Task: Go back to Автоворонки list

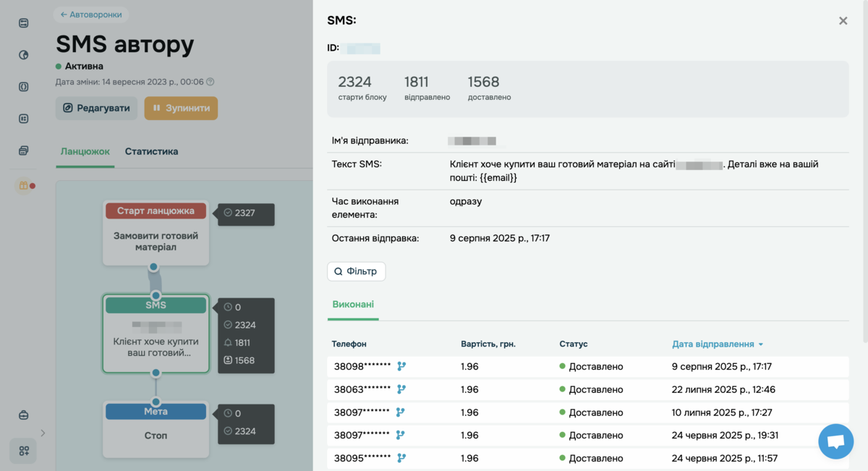Action: tap(91, 14)
